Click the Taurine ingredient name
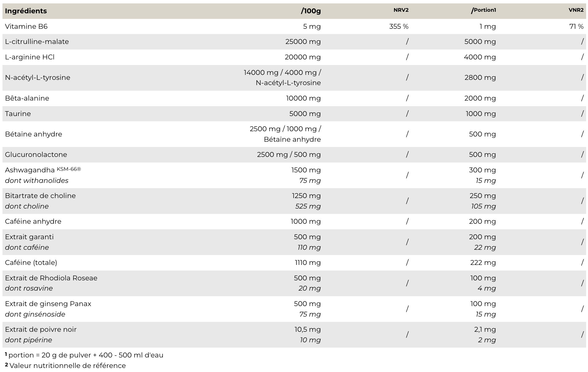 click(x=18, y=114)
